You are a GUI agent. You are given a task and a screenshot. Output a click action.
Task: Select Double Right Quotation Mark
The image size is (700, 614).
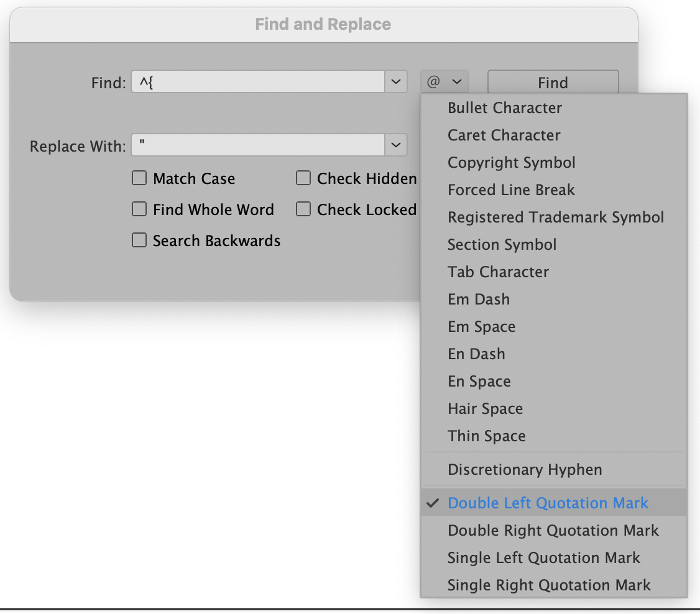pos(553,530)
